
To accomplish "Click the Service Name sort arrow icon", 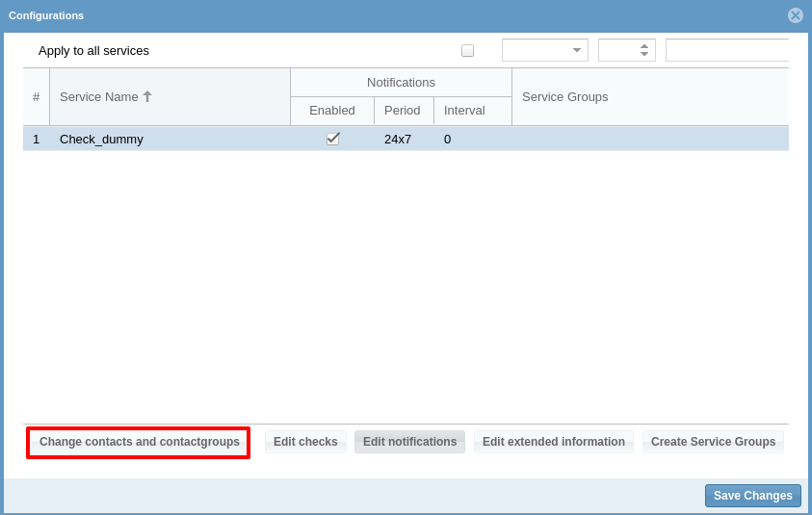I will coord(147,96).
